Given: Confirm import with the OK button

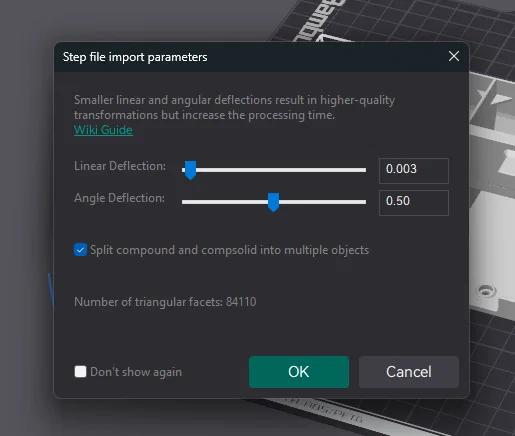Looking at the screenshot, I should [299, 372].
